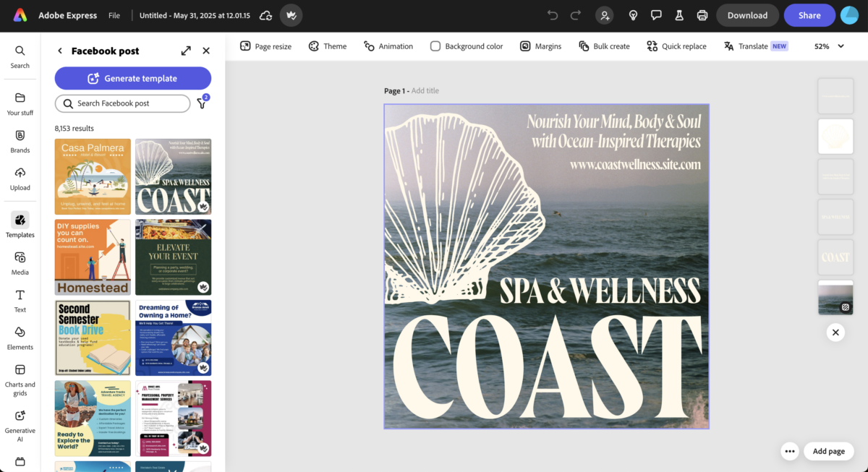868x472 pixels.
Task: Open the File menu
Action: point(114,15)
